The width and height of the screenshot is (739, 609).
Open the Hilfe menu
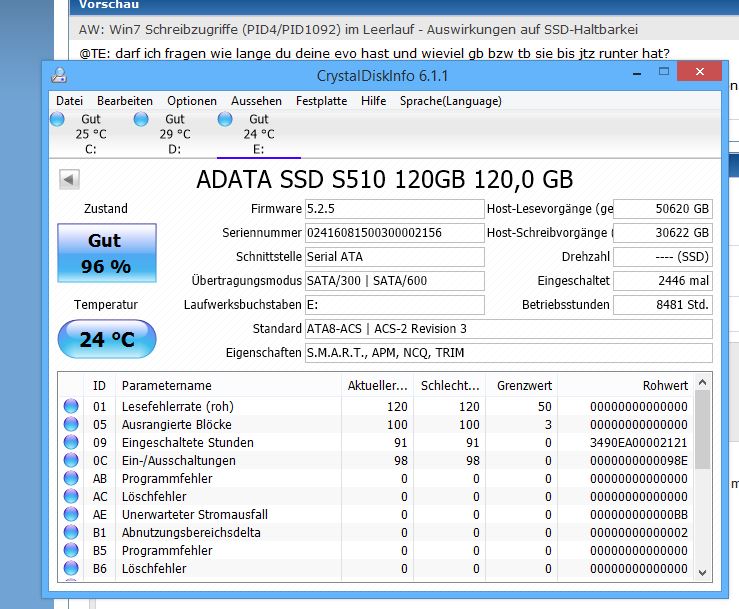(374, 101)
